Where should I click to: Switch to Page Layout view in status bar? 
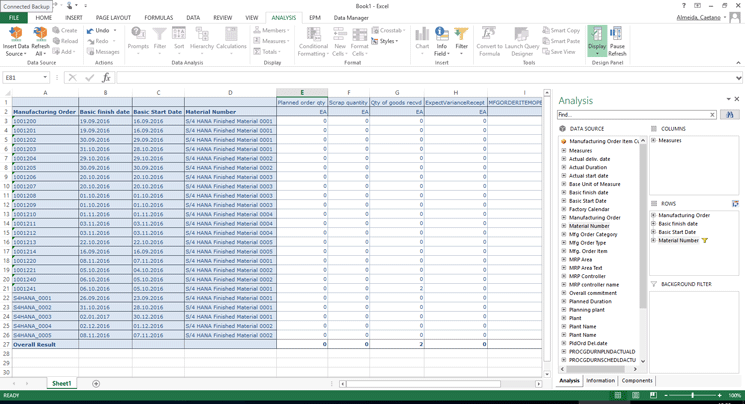635,396
